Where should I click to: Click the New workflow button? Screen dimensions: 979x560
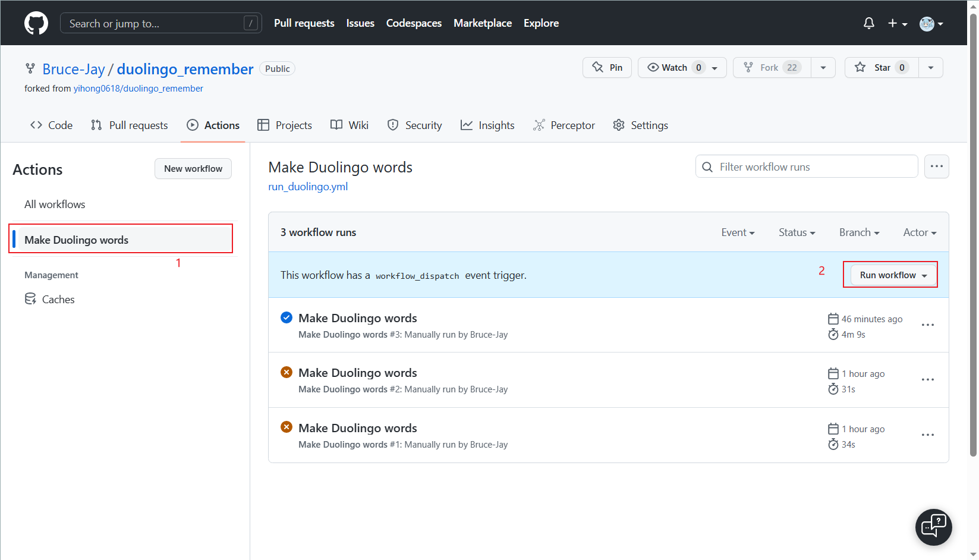tap(193, 169)
